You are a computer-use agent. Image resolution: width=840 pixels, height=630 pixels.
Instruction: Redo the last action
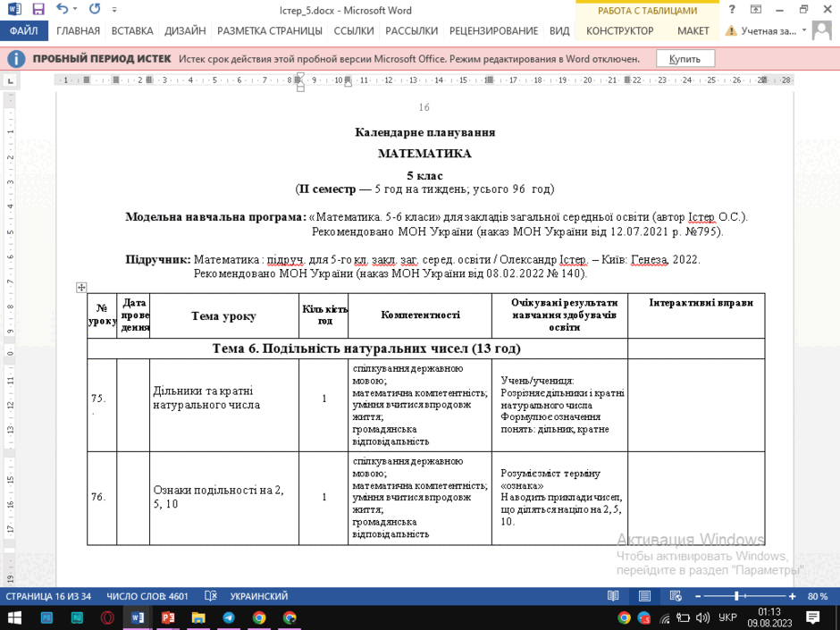pos(95,9)
